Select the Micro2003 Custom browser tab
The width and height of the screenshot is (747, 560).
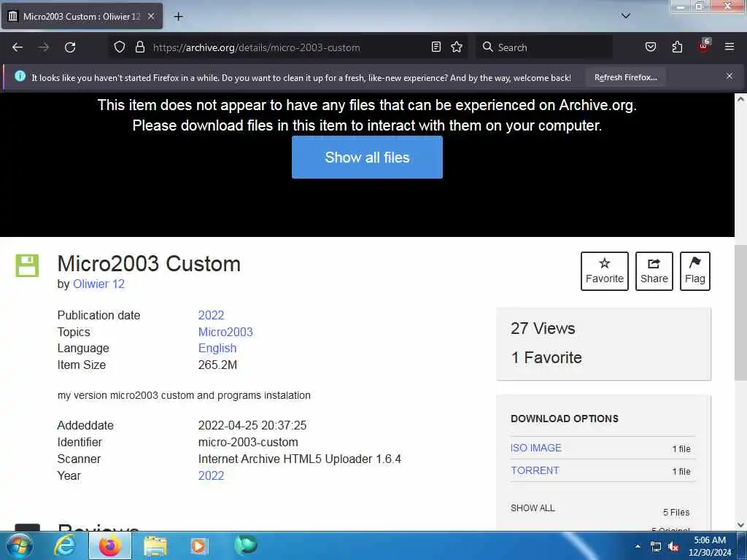pos(82,16)
